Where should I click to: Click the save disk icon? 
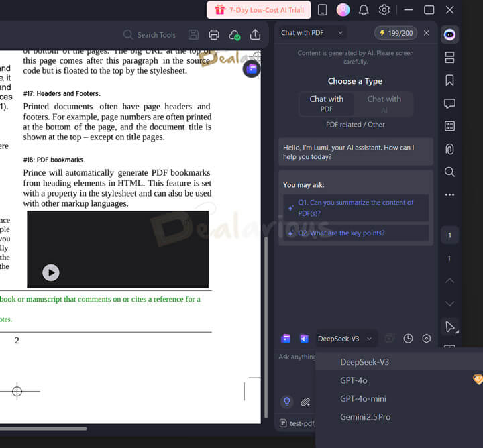point(193,34)
